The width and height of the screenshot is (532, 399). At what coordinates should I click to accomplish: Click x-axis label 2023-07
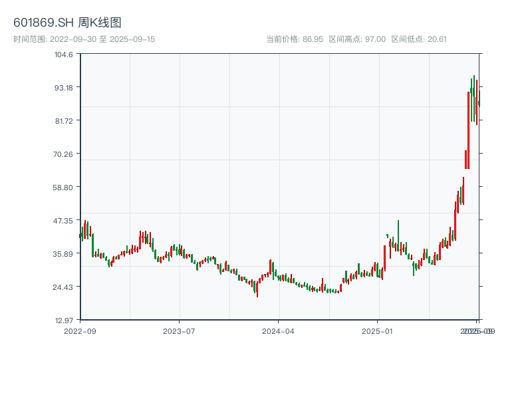click(x=179, y=331)
